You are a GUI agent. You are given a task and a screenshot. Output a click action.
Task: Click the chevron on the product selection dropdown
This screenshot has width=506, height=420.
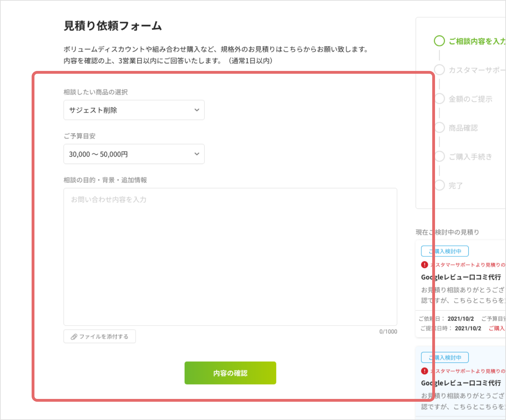pyautogui.click(x=197, y=110)
